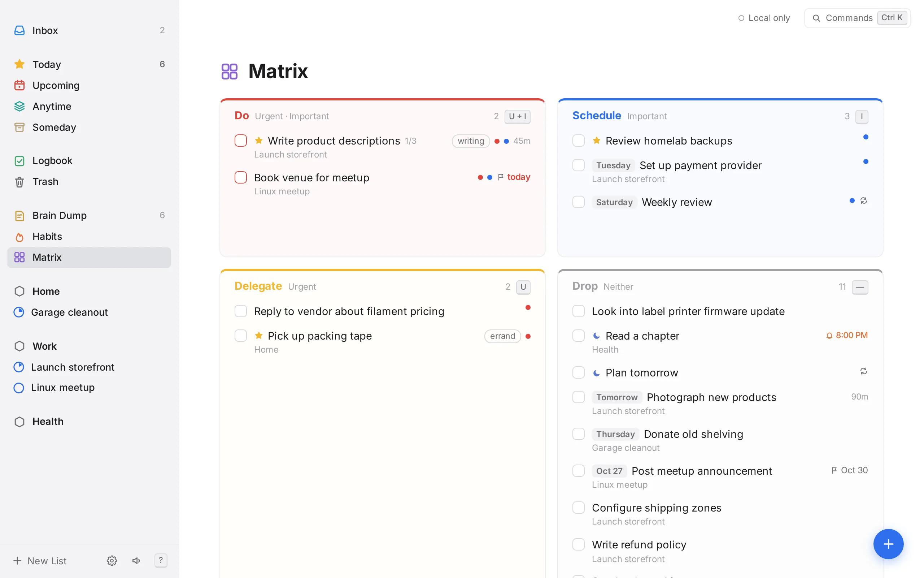The width and height of the screenshot is (924, 578).
Task: Open the Garage cleanout project
Action: point(89,312)
